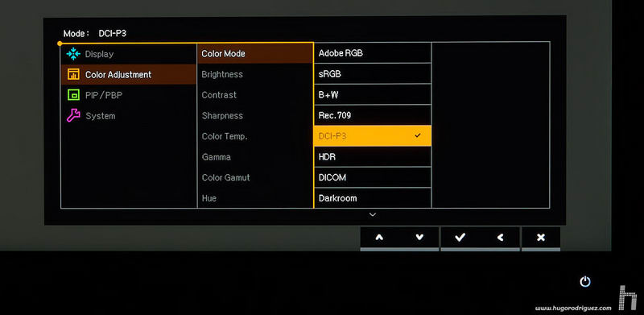The height and width of the screenshot is (315, 644).
Task: Click the monitor power button icon
Action: [585, 282]
